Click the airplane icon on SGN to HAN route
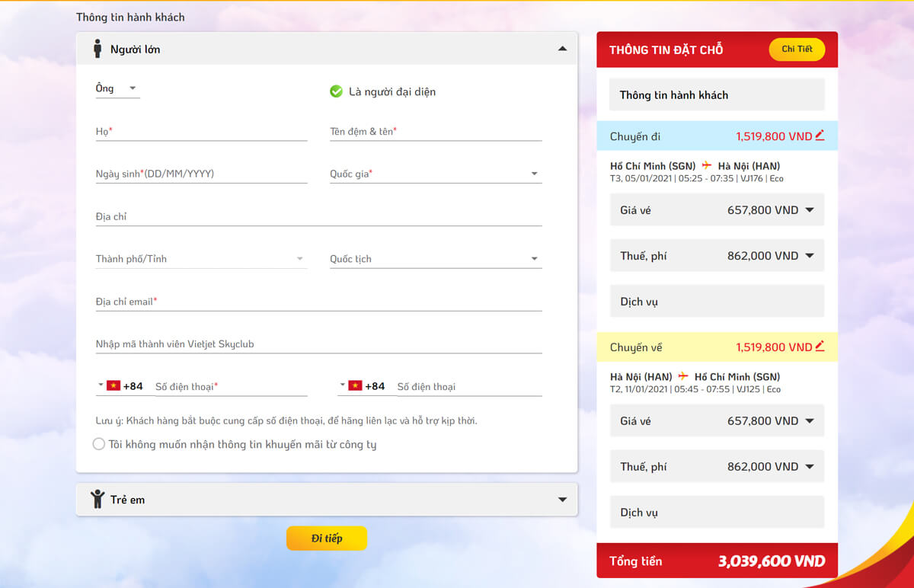The width and height of the screenshot is (914, 588). click(x=706, y=165)
